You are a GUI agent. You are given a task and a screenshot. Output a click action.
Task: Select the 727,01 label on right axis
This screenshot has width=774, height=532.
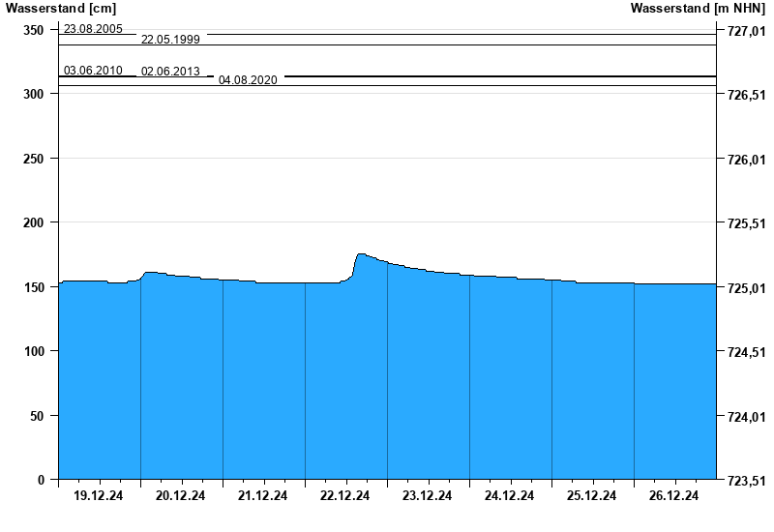point(745,31)
